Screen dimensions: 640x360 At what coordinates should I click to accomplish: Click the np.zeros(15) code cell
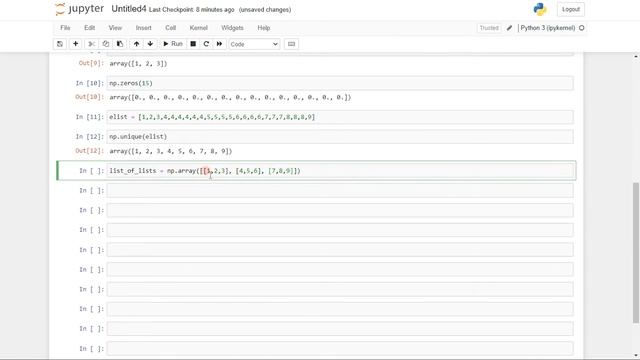[x=340, y=83]
